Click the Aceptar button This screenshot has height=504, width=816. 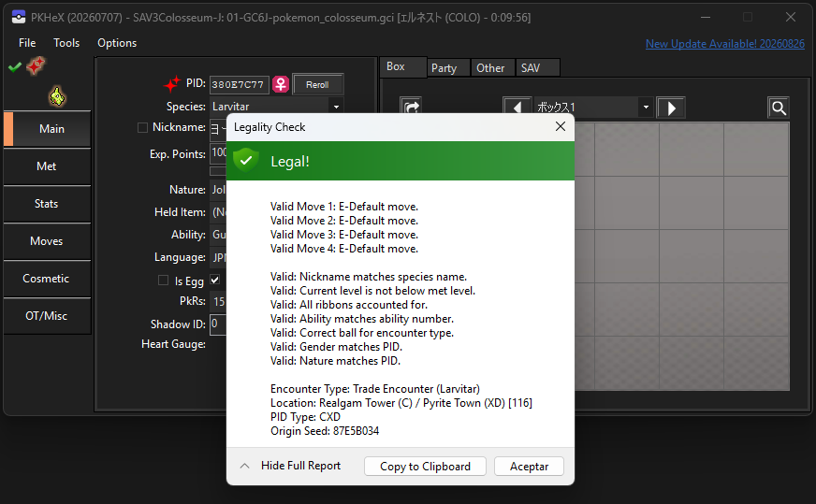529,466
